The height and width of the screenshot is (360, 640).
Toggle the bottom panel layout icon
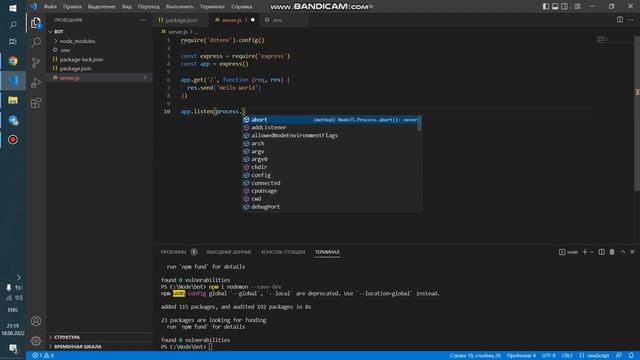[555, 7]
